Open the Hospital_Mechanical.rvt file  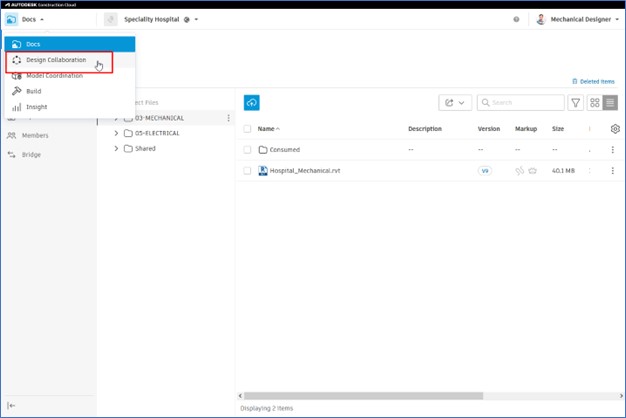[305, 171]
